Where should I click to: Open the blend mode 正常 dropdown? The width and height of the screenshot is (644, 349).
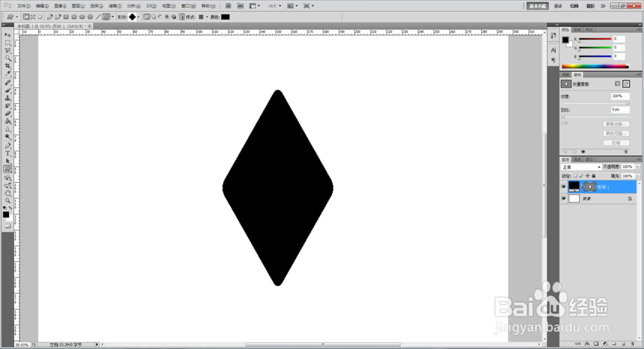click(581, 167)
